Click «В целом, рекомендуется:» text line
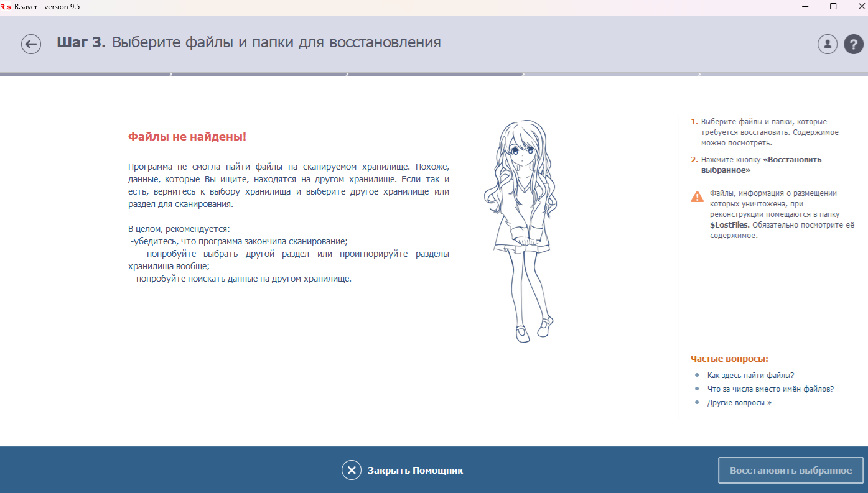Screen dimensions: 868x493 pos(179,229)
